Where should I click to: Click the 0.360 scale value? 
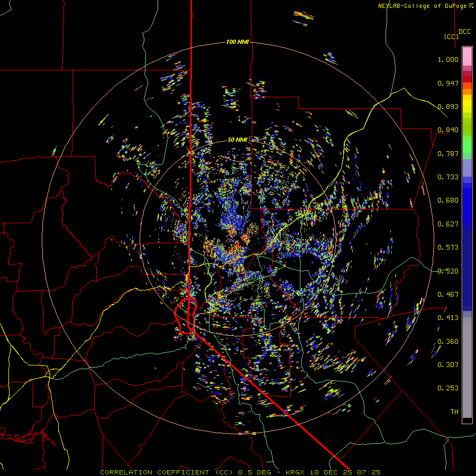pos(448,342)
